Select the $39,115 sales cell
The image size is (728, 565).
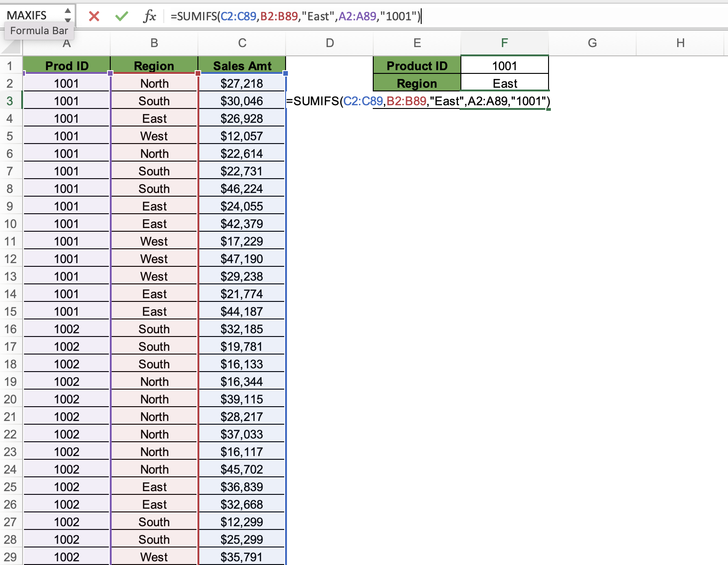242,399
